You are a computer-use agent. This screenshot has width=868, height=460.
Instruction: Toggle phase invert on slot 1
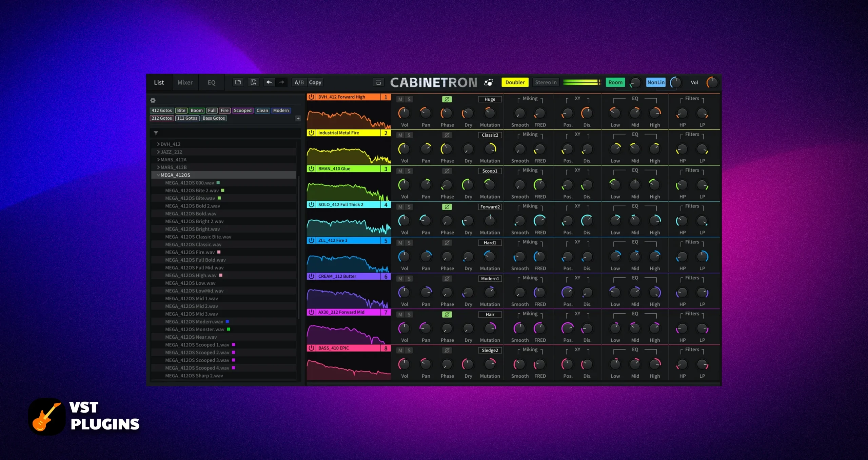point(447,99)
